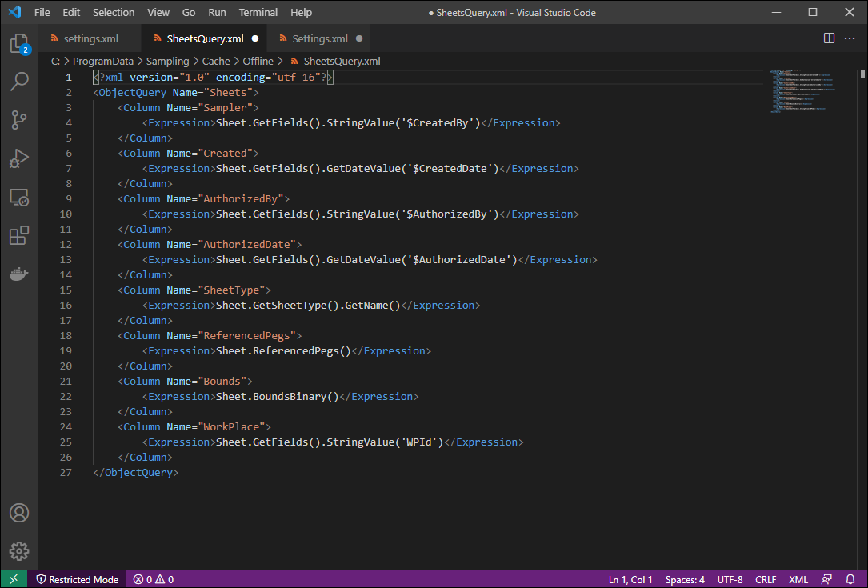Click Restricted Mode in status bar

pyautogui.click(x=77, y=579)
